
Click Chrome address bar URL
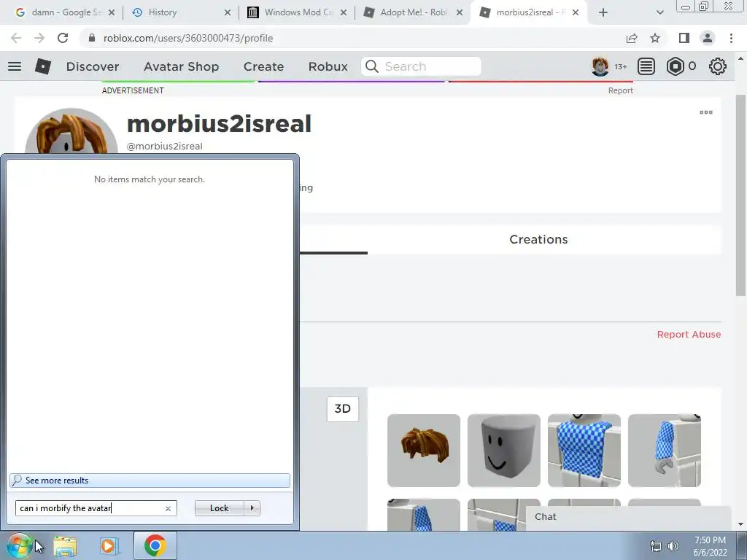(188, 38)
